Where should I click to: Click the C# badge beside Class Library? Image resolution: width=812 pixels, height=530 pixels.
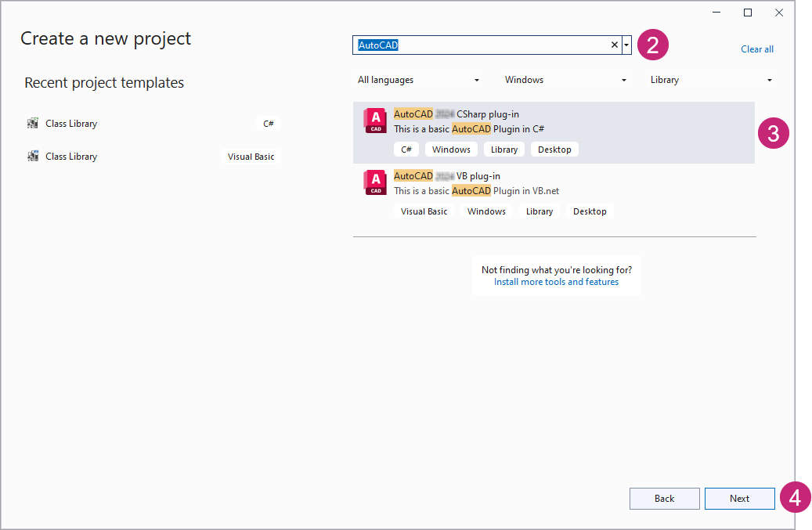point(269,124)
